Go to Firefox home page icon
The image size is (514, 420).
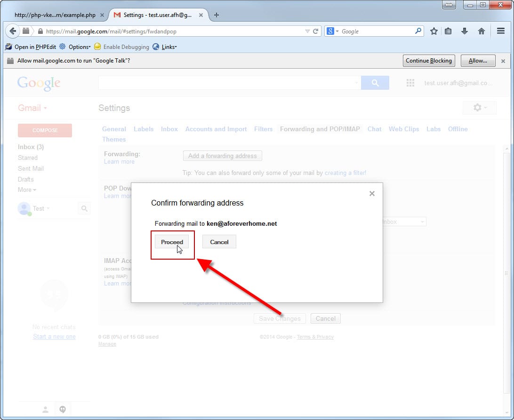[481, 32]
